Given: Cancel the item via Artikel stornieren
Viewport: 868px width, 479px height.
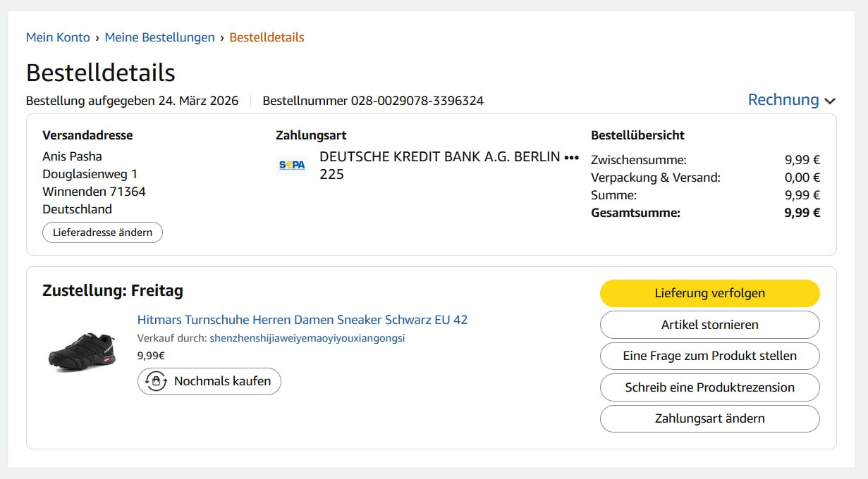Looking at the screenshot, I should point(709,325).
